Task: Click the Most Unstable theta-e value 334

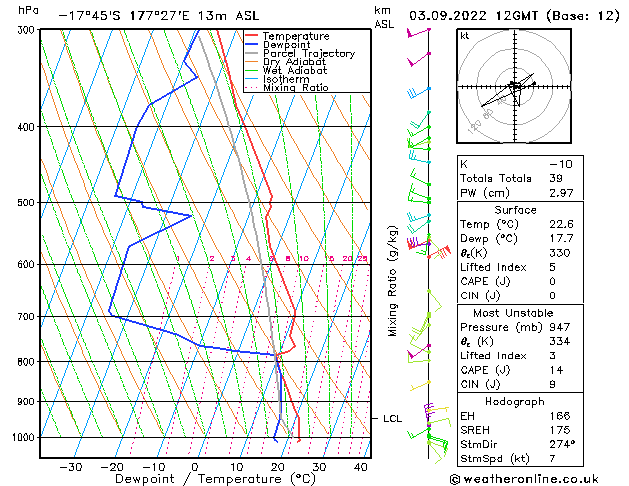Action: [x=560, y=342]
